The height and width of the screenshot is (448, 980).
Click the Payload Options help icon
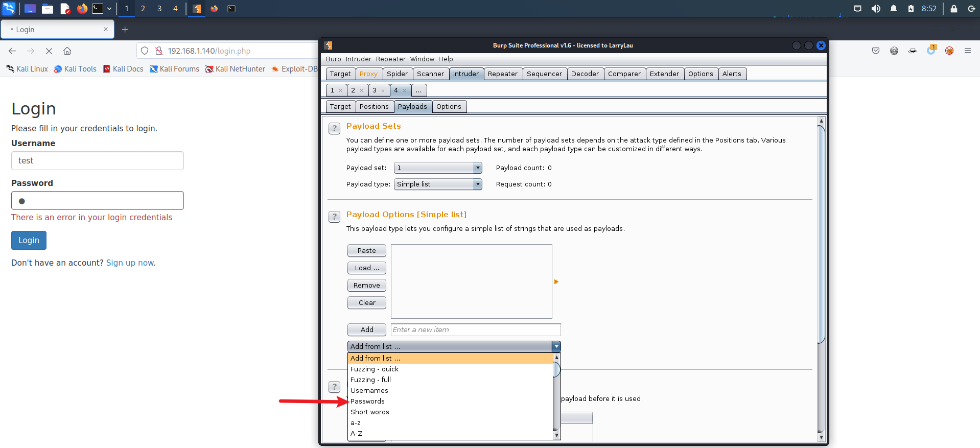point(334,217)
